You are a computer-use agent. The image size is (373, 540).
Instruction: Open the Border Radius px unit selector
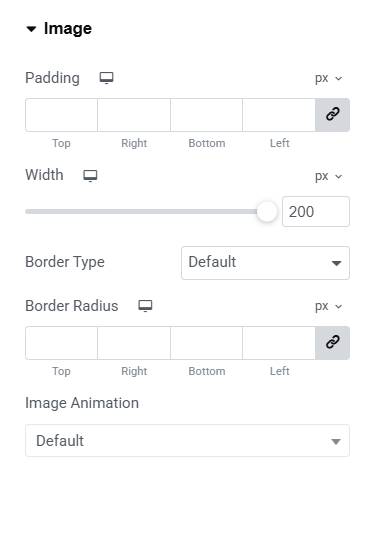point(329,306)
